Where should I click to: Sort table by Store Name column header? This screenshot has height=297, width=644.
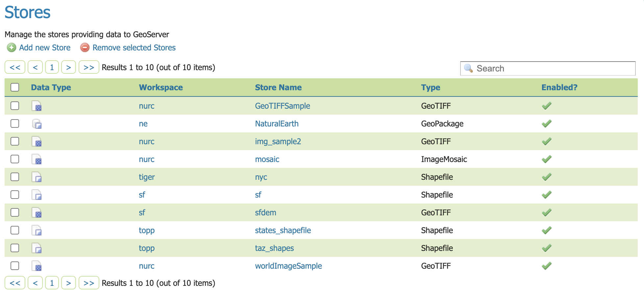[x=278, y=88]
